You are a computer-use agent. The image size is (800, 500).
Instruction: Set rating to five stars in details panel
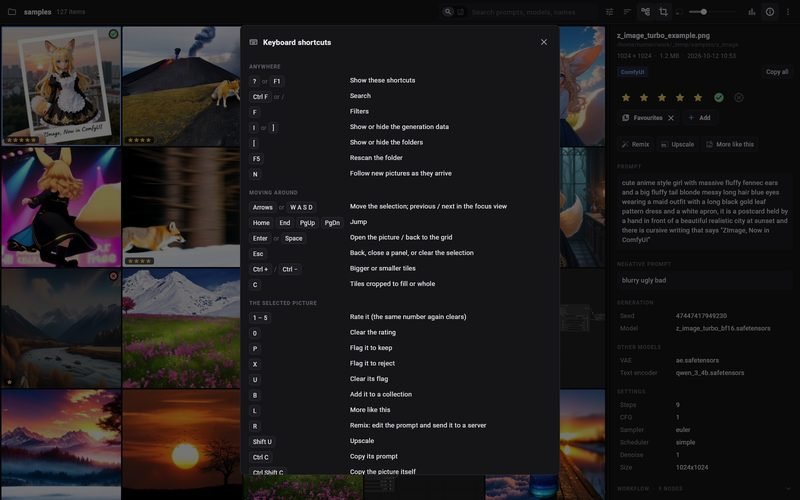tap(698, 97)
